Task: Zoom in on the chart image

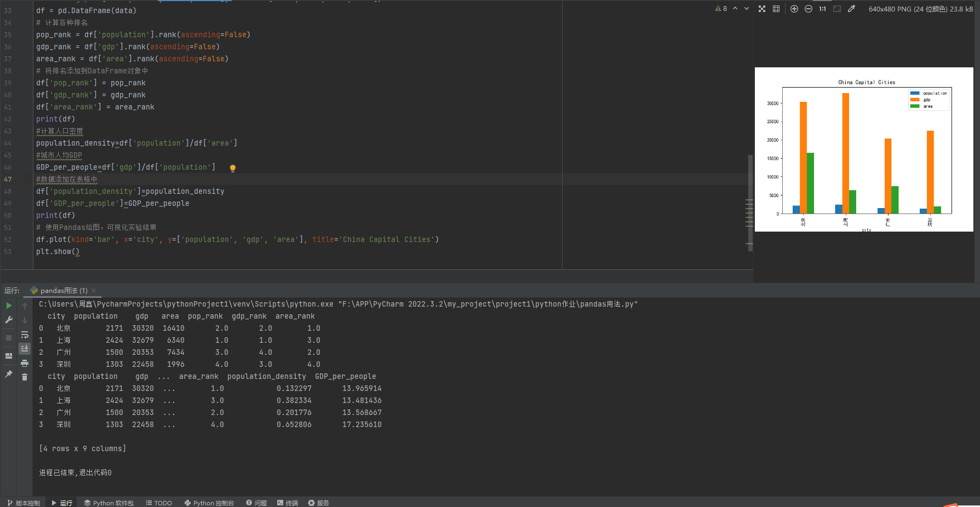Action: point(794,9)
